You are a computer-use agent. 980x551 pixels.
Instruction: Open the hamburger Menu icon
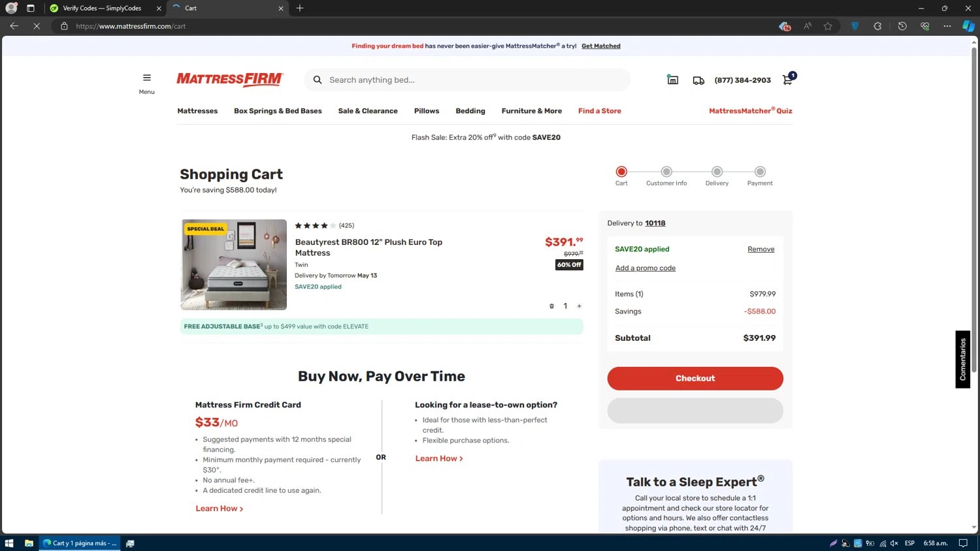(146, 78)
